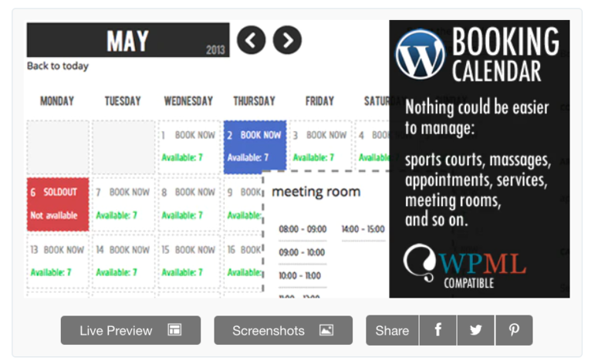Go to the previous month with the left arrow
Image resolution: width=598 pixels, height=364 pixels.
251,40
